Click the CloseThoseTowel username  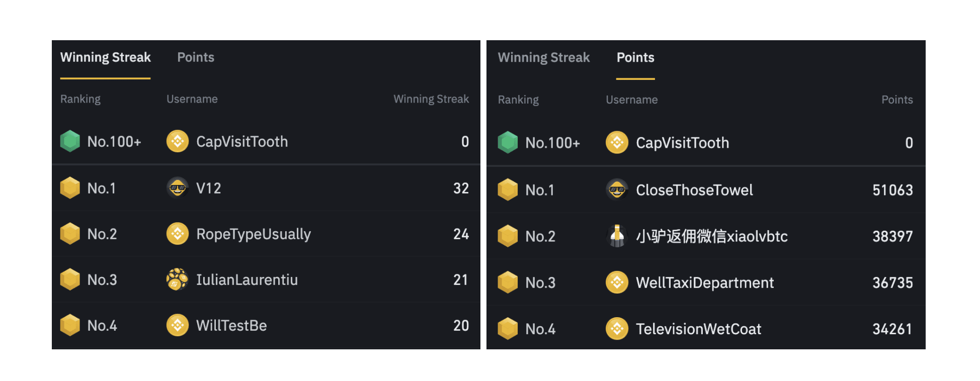(x=694, y=190)
